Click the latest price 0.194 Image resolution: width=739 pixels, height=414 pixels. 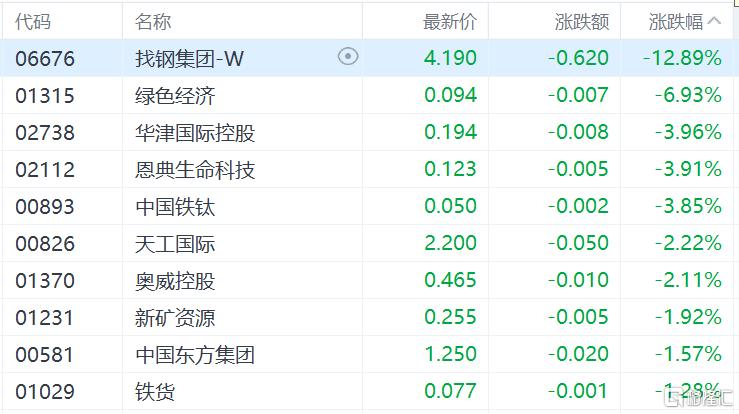click(x=451, y=132)
